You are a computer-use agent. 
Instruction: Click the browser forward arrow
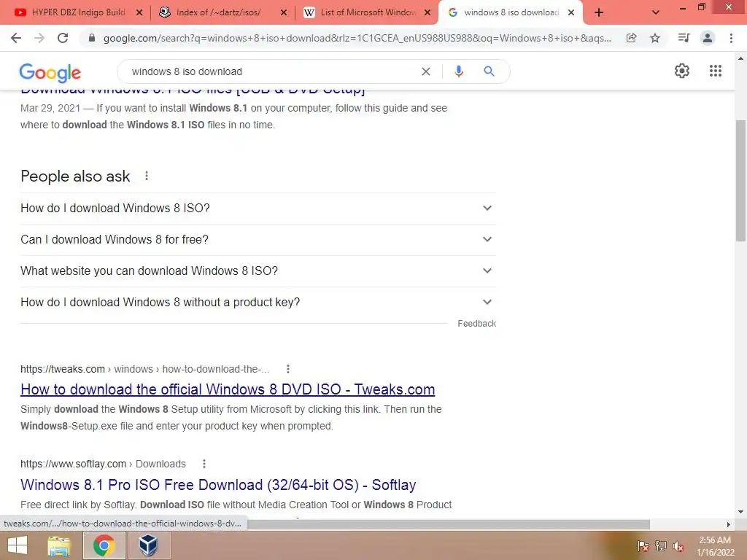point(39,38)
